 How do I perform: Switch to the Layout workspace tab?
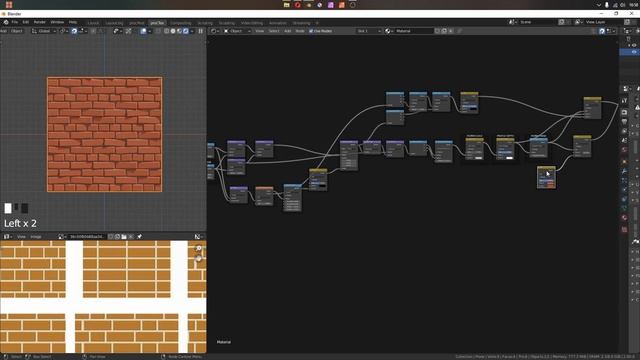pos(93,23)
